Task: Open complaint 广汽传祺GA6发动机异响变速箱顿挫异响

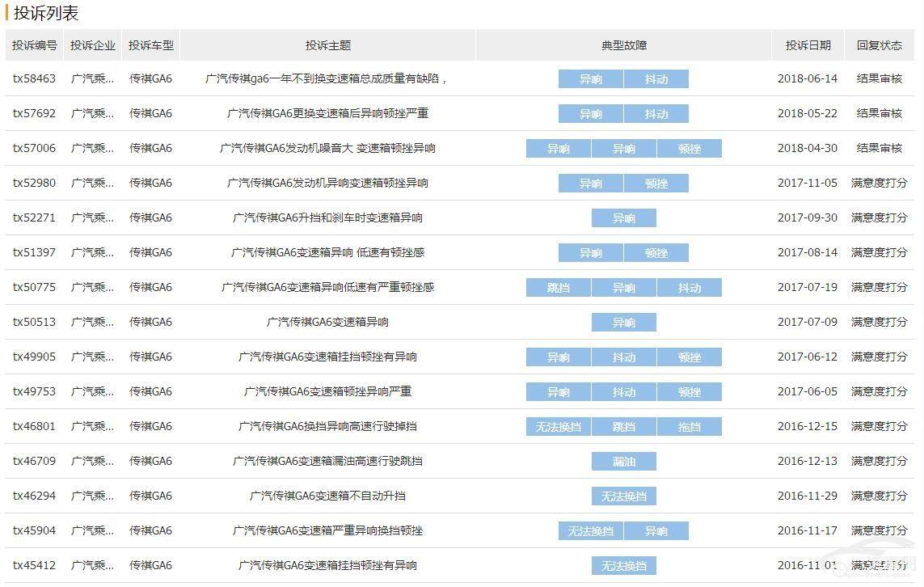Action: 327,183
